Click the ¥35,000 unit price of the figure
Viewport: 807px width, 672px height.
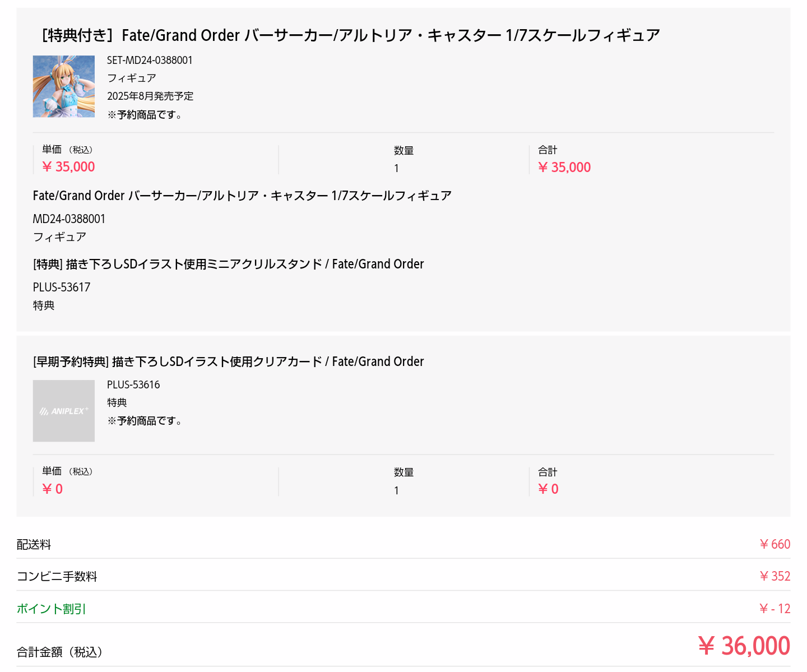pos(68,166)
